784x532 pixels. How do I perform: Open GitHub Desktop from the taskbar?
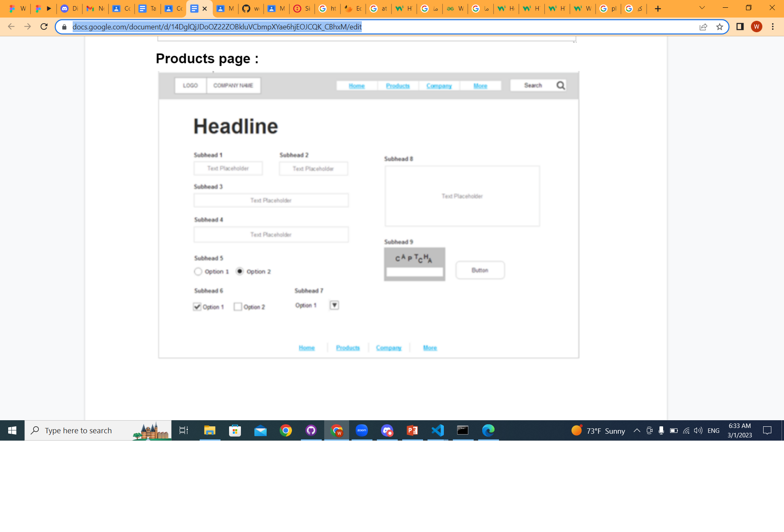(311, 430)
